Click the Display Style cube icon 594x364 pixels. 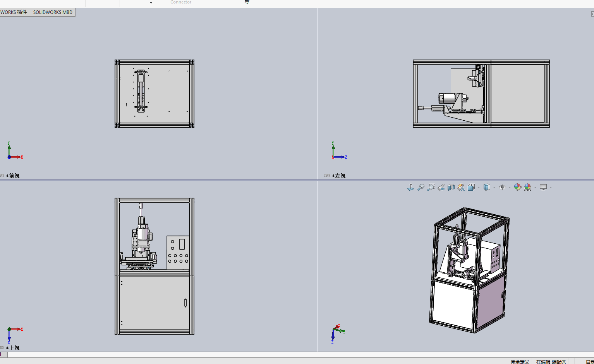[487, 187]
